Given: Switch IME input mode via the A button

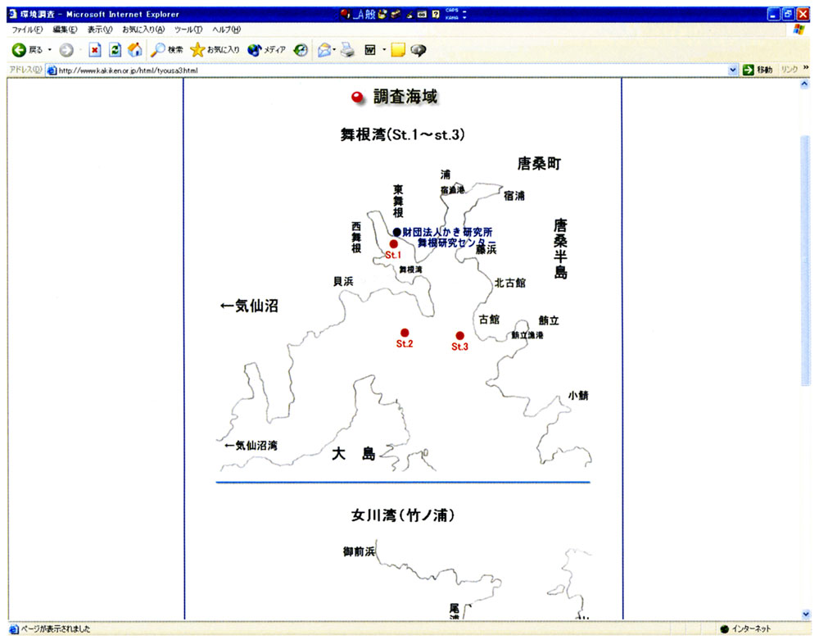Looking at the screenshot, I should 359,14.
